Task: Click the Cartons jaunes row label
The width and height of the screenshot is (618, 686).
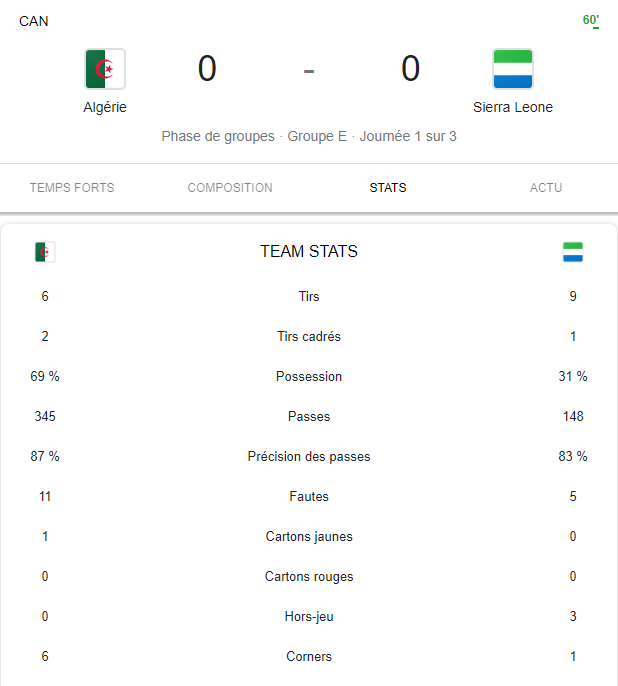Action: click(309, 536)
